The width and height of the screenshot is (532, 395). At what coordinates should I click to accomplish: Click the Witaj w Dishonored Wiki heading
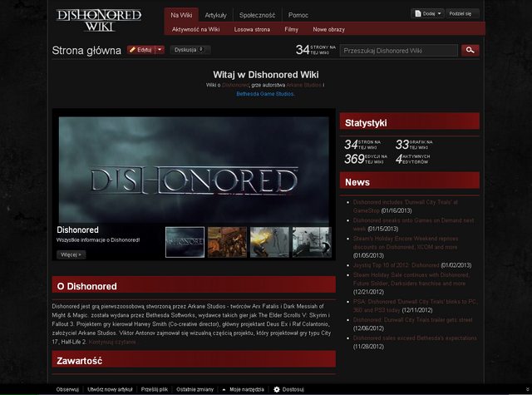pos(266,75)
